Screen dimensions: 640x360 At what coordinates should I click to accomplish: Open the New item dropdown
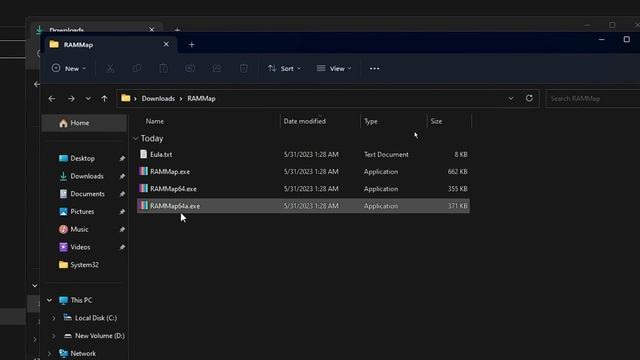point(69,69)
